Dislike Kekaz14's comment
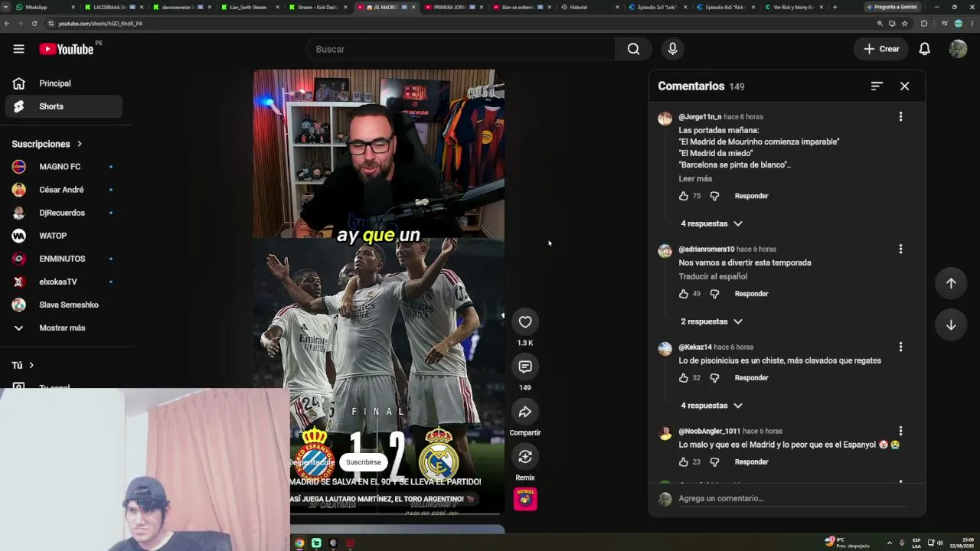980x551 pixels. [714, 378]
